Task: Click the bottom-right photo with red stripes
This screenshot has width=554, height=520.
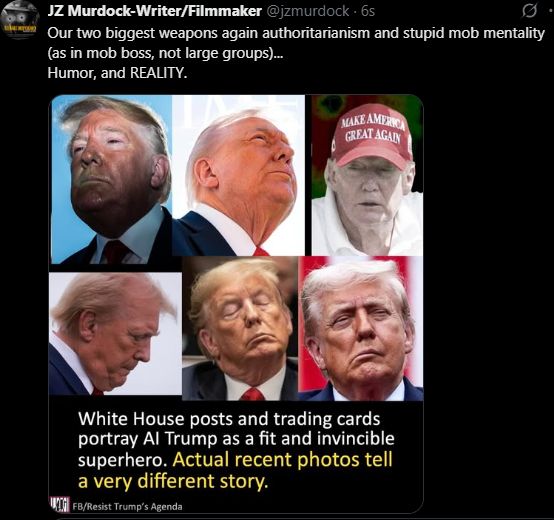Action: [x=361, y=329]
